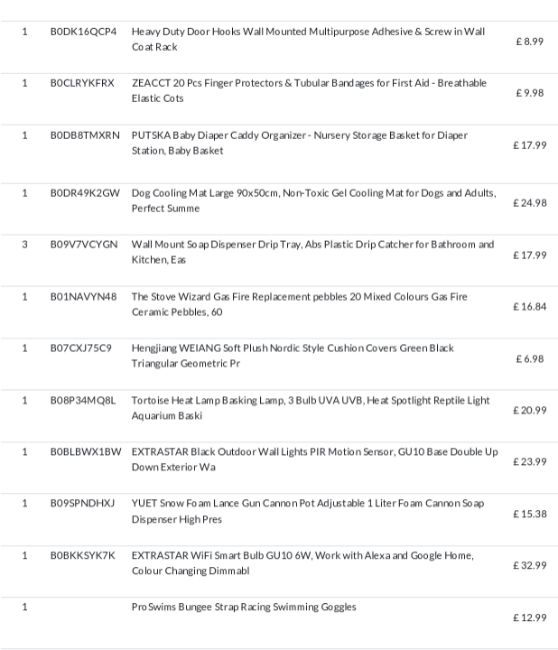The image size is (558, 650).
Task: Click quantity 3 for the soap dispenser tray
Action: click(x=25, y=245)
